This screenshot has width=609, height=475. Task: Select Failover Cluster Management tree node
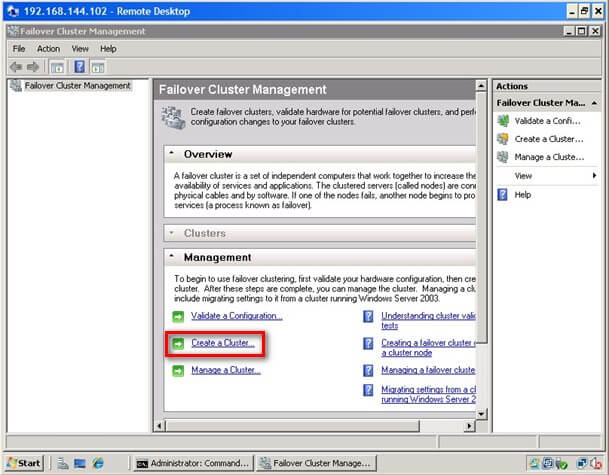click(77, 85)
